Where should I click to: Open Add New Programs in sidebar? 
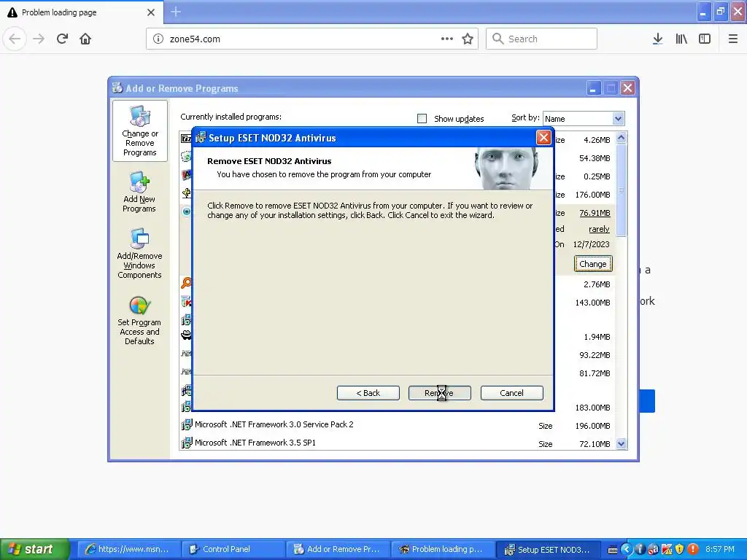tap(139, 192)
